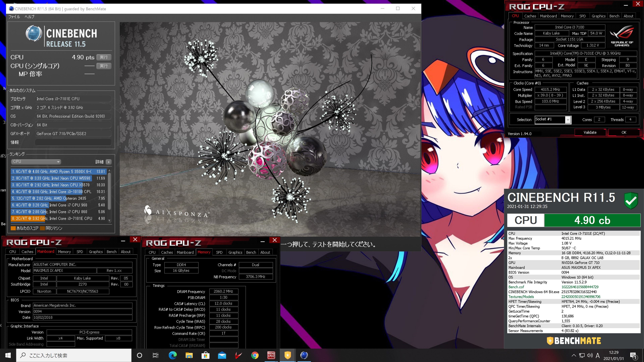Click the search box in Windows taskbar
The width and height of the screenshot is (644, 362).
point(74,355)
